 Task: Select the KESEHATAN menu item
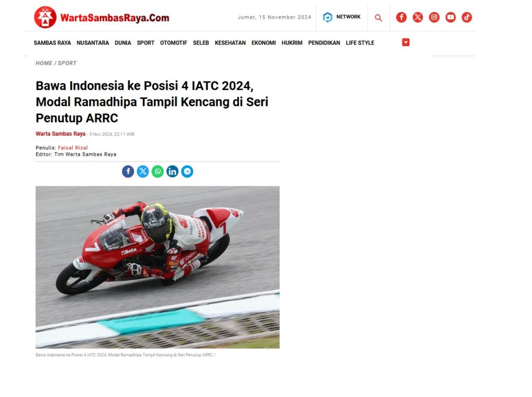tap(230, 43)
